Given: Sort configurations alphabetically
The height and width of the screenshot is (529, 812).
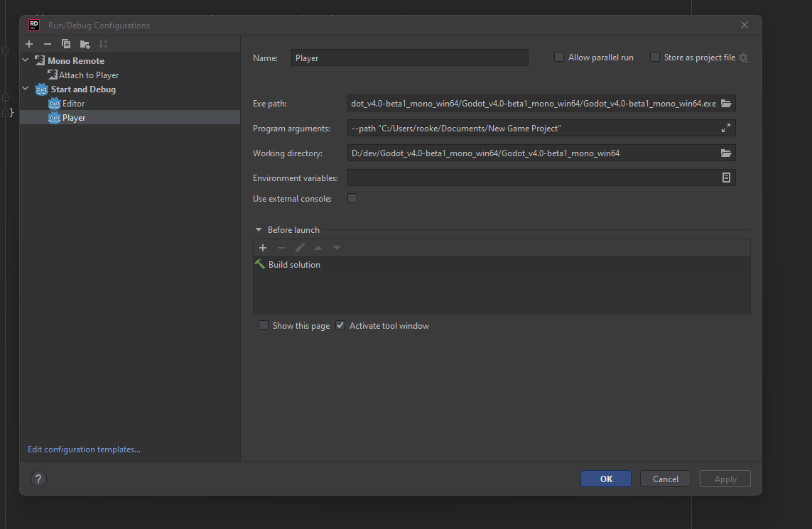Looking at the screenshot, I should pos(103,43).
